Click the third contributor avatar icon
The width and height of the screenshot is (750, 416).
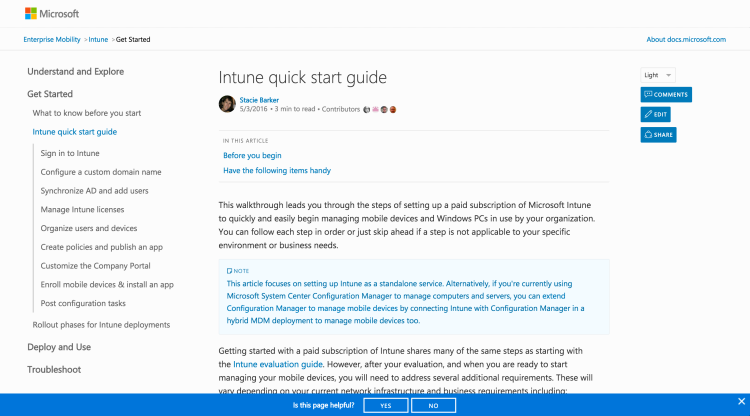[x=384, y=109]
